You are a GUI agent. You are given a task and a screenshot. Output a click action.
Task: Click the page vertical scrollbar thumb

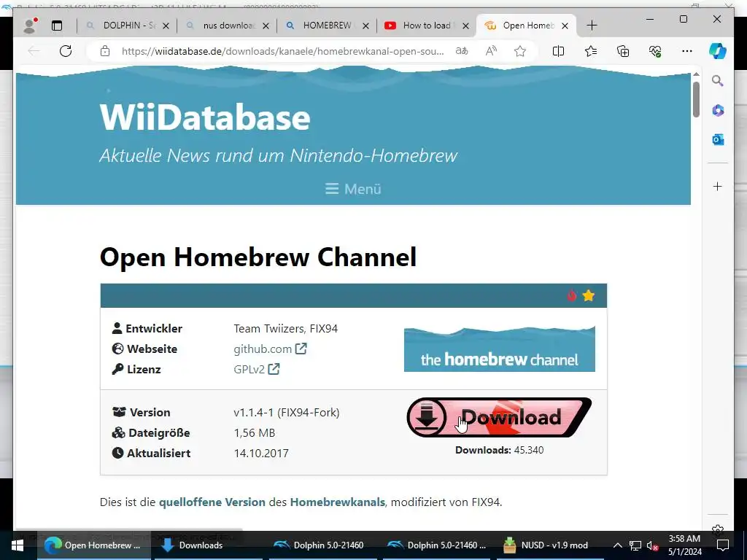pyautogui.click(x=696, y=99)
